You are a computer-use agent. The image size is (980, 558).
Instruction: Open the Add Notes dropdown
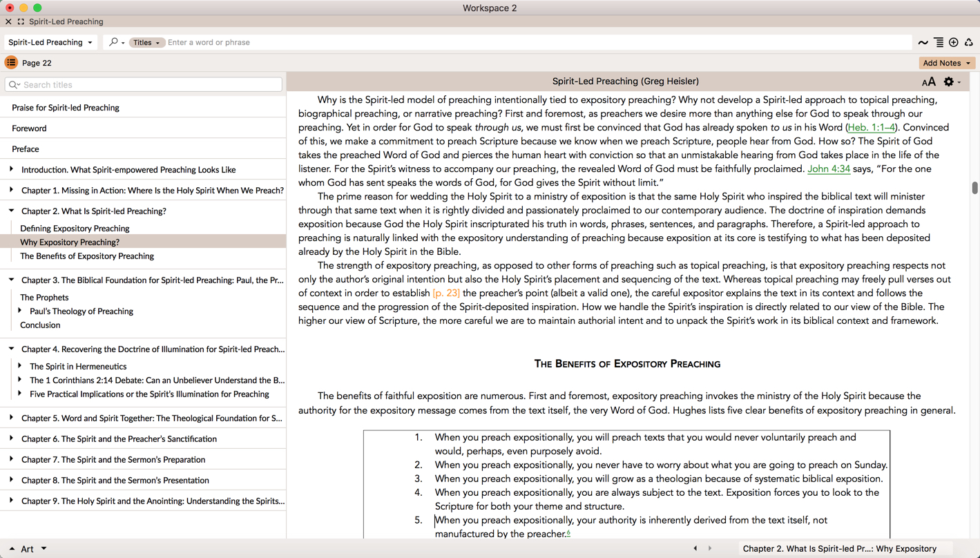[946, 63]
